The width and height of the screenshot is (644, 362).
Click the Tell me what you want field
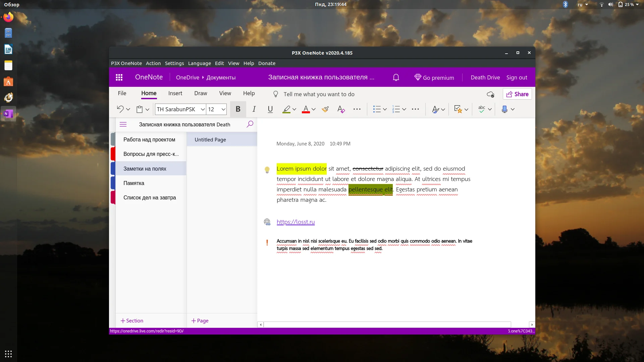click(319, 94)
